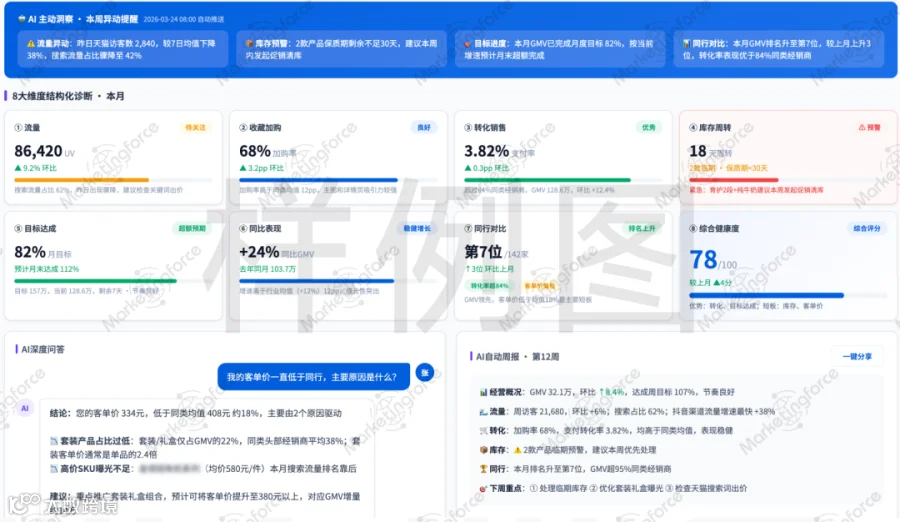Image resolution: width=900 pixels, height=522 pixels.
Task: Click the traffic icon beside 流量 in weekly report
Action: (483, 412)
